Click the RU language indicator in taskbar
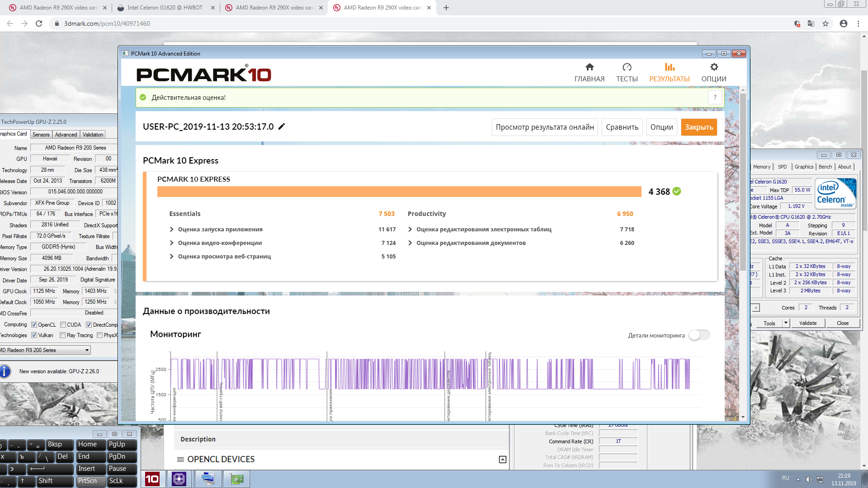Image resolution: width=868 pixels, height=488 pixels. tap(786, 478)
